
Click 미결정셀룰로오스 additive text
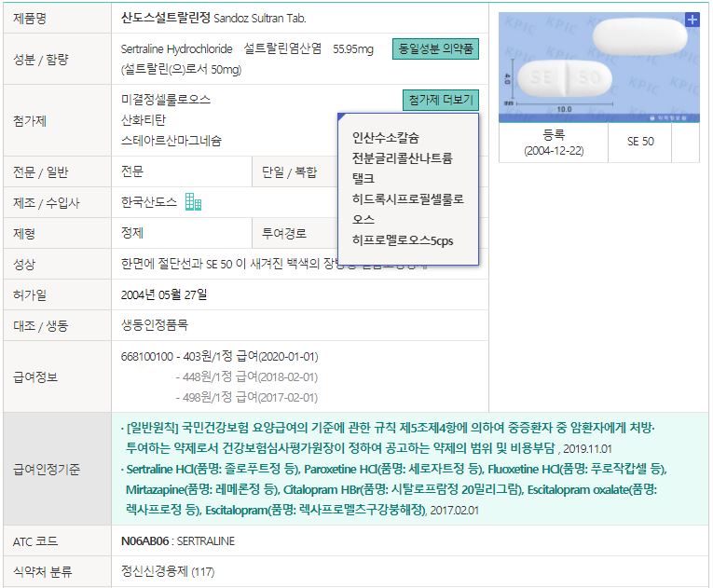point(166,99)
